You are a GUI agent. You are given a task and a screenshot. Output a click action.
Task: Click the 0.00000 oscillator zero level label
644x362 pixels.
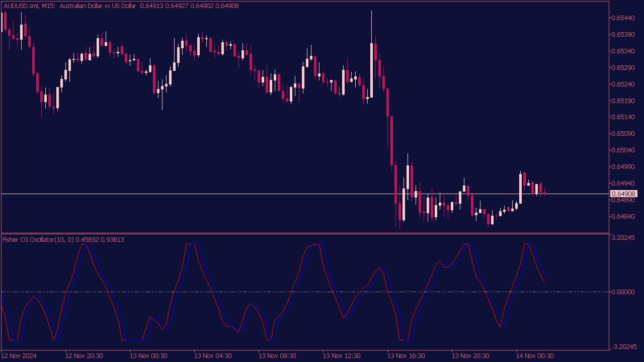[x=622, y=292]
